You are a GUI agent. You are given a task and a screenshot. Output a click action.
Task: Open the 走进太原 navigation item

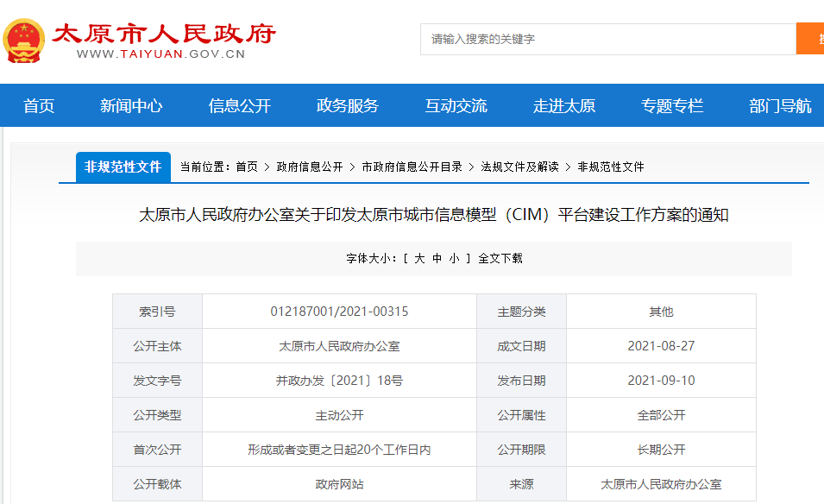(x=564, y=105)
